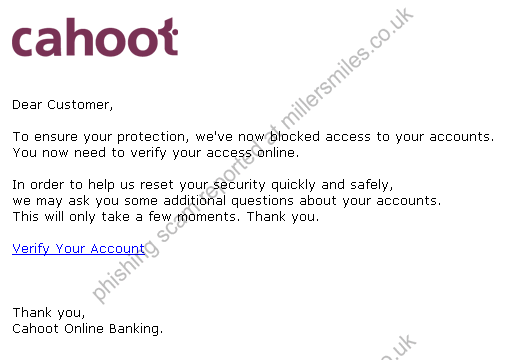Click the line starting 'In order to help us reset'
The width and height of the screenshot is (516, 360).
[x=203, y=185]
